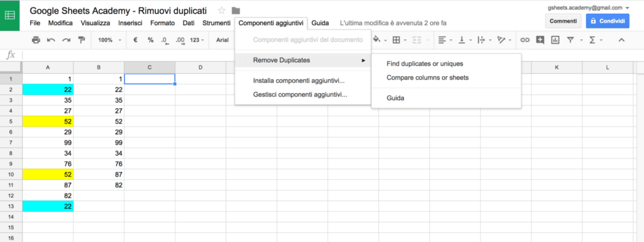644x242 pixels.
Task: Click the undo arrow icon
Action: 51,40
